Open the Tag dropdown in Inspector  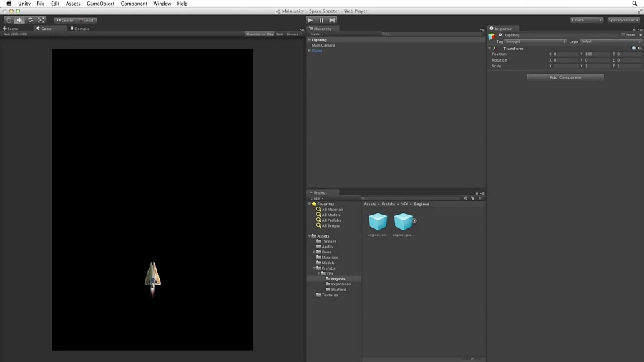click(x=535, y=41)
